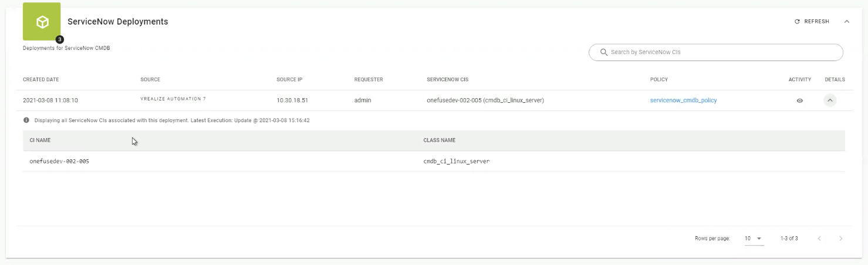This screenshot has width=868, height=265.
Task: View activity with the eye icon
Action: pos(799,100)
